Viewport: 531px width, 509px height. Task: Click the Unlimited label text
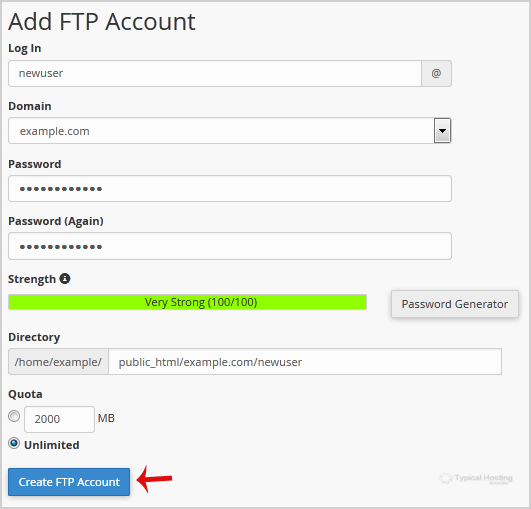[51, 445]
